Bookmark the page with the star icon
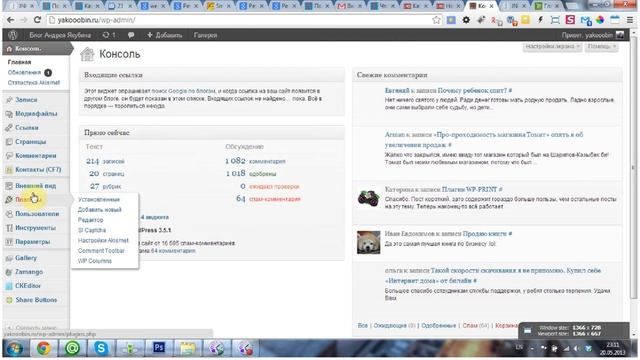Screen dimensions: 640x360 click(437, 20)
